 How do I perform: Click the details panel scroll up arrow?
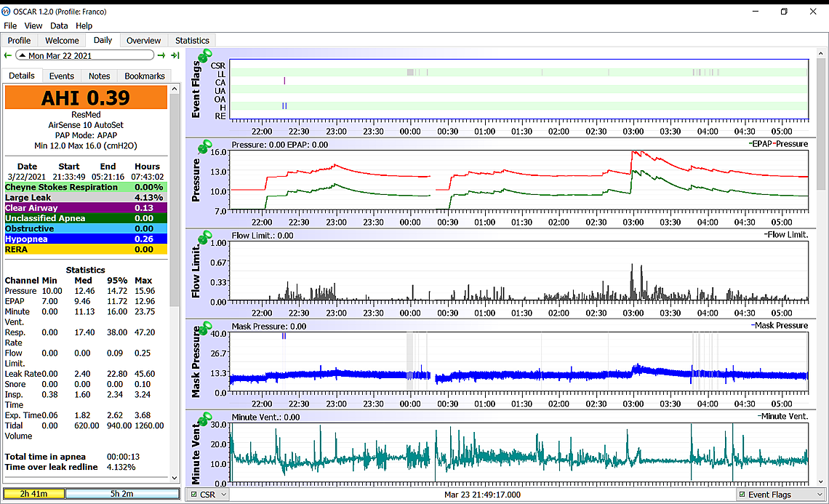pos(175,89)
